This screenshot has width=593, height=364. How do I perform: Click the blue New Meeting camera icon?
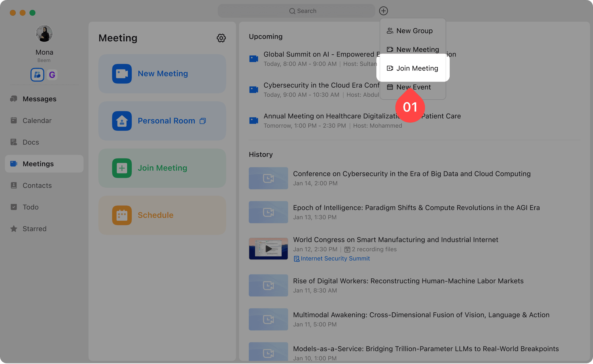(122, 74)
